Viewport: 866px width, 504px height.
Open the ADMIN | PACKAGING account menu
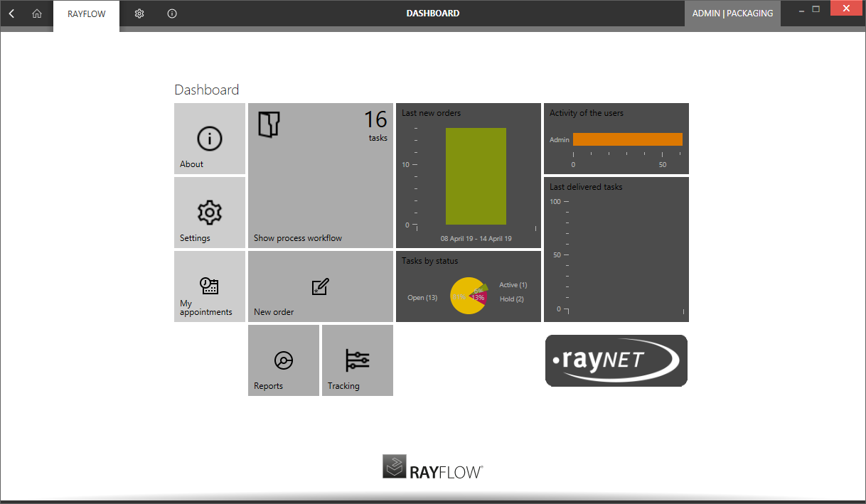(732, 13)
